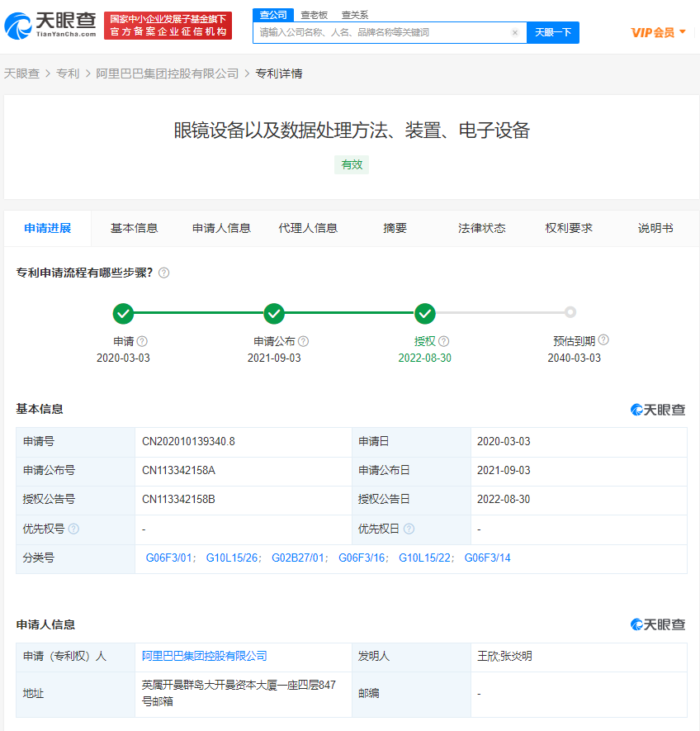Open classification code G06F3/01 link
This screenshot has height=731, width=700.
[x=168, y=558]
